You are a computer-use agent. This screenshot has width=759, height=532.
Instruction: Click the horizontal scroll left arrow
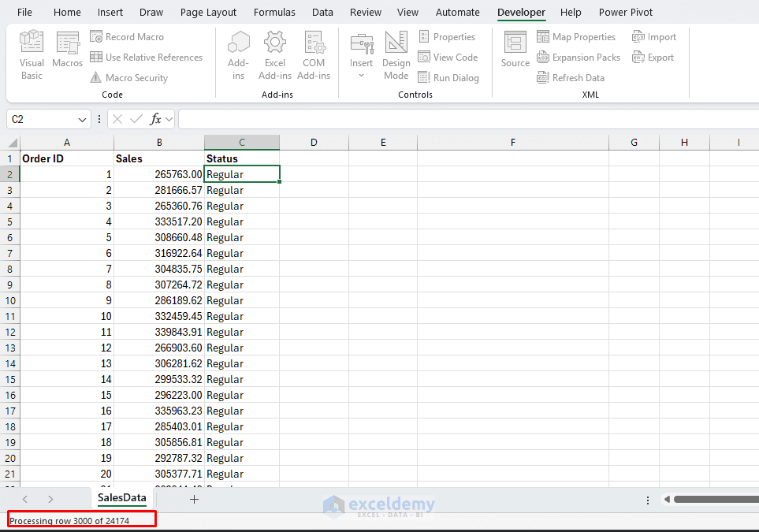(667, 499)
